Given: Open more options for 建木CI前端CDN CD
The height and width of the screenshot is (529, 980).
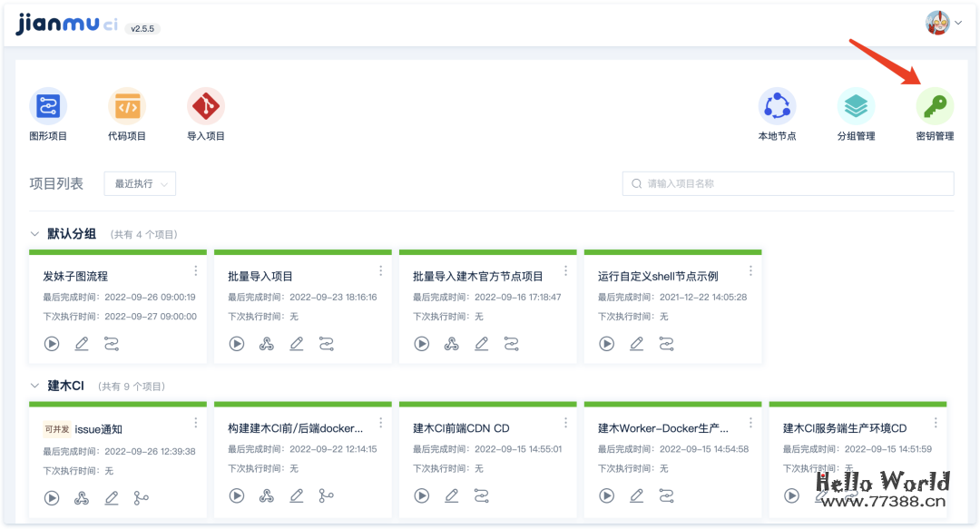Looking at the screenshot, I should (565, 424).
